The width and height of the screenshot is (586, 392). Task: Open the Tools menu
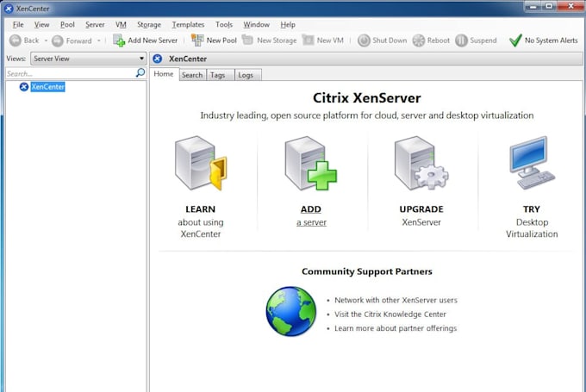click(x=224, y=25)
